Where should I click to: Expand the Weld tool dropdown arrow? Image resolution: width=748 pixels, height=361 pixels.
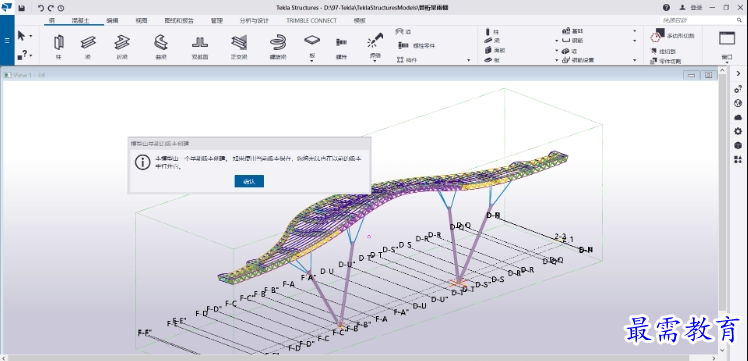pyautogui.click(x=375, y=62)
